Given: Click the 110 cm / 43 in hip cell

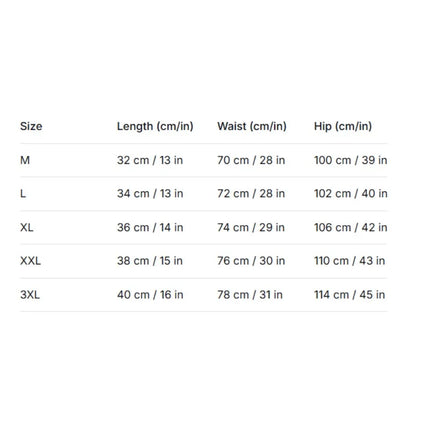Looking at the screenshot, I should tap(349, 261).
